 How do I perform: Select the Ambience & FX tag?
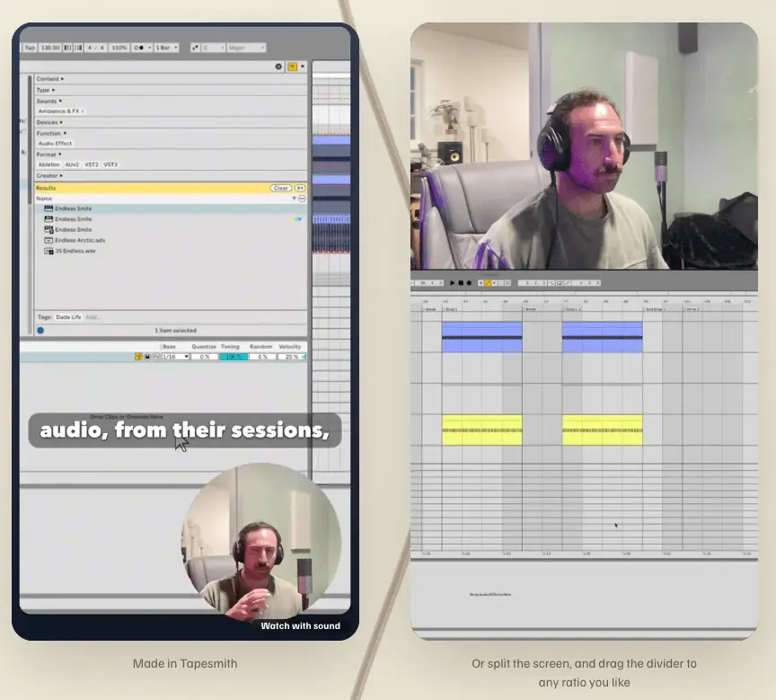61,111
